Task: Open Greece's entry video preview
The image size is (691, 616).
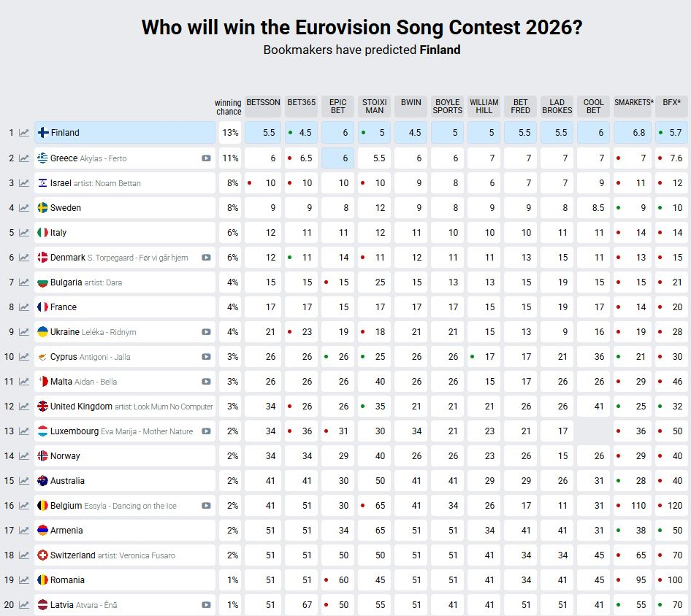Action: (x=205, y=158)
